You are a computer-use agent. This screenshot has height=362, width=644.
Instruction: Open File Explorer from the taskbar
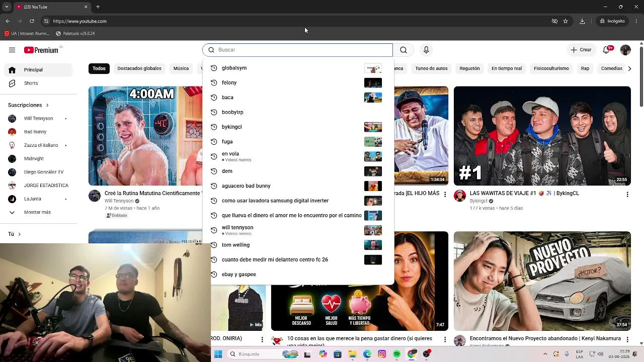click(x=352, y=354)
